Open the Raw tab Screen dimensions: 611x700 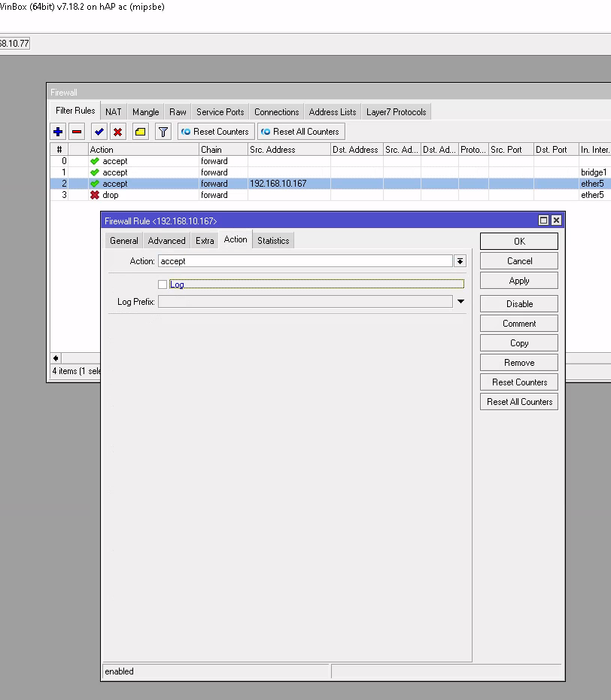click(x=178, y=112)
